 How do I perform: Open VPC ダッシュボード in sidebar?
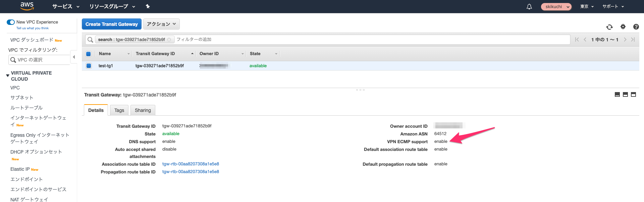coord(32,40)
